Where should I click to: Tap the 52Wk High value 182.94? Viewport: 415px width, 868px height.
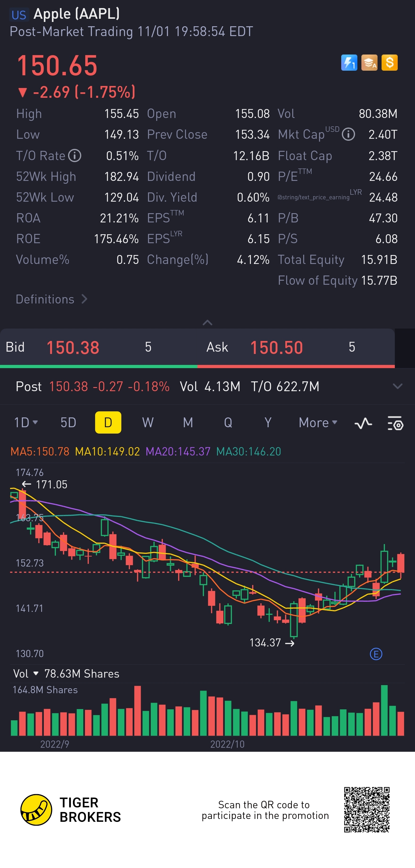122,177
